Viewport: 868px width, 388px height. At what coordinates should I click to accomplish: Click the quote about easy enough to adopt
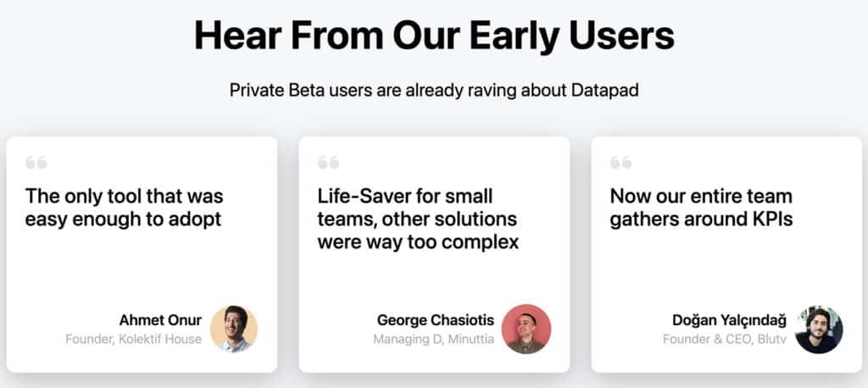[125, 208]
